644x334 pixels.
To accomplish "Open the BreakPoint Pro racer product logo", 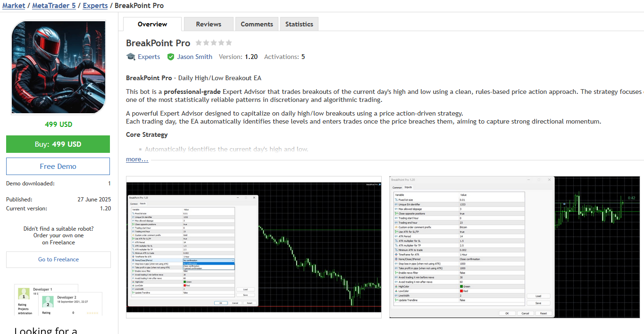I will [x=59, y=67].
